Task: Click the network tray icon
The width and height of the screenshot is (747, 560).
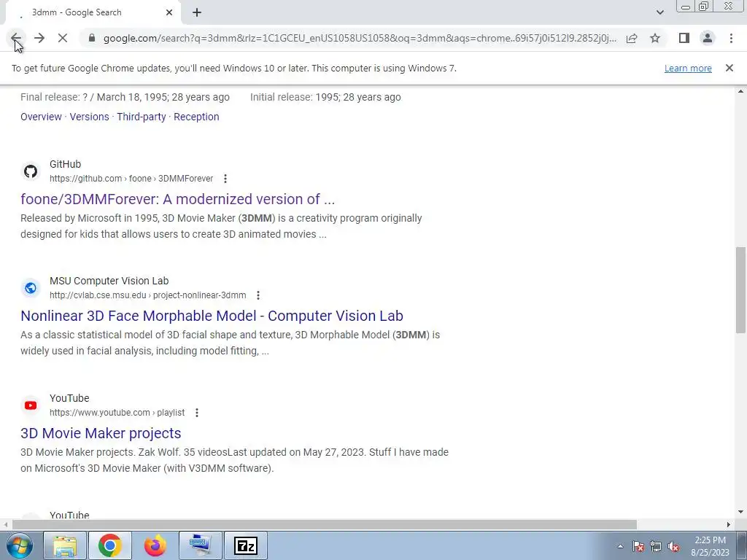Action: coord(656,546)
